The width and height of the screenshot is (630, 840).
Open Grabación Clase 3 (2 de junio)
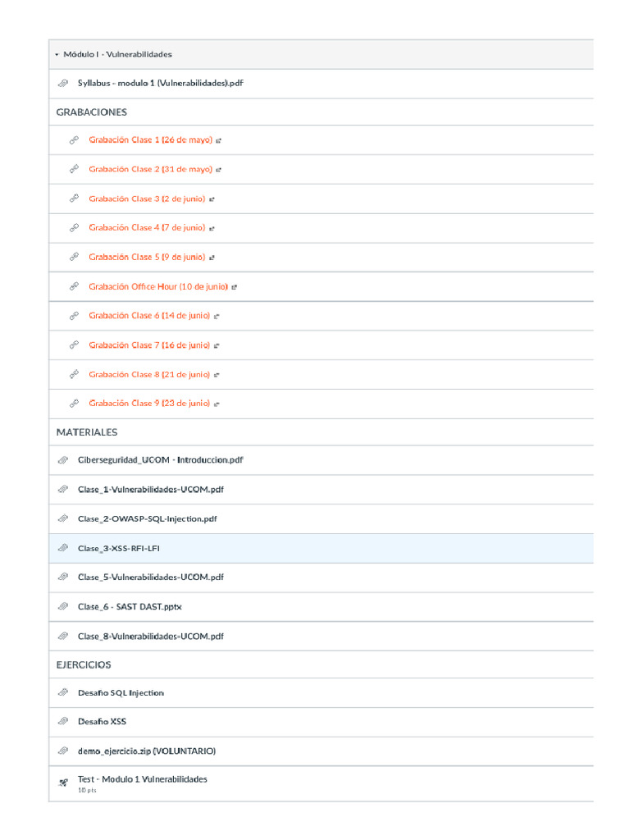(147, 199)
